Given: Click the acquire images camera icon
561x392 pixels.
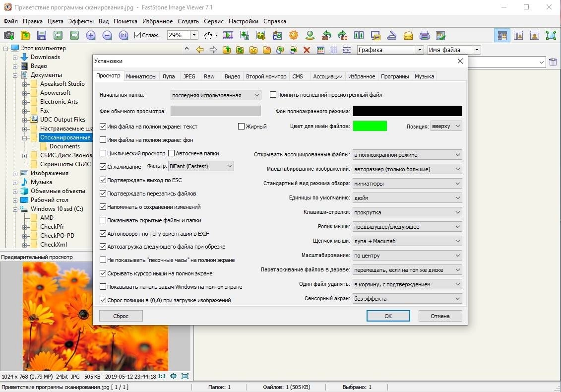Looking at the screenshot, I should click(x=9, y=35).
